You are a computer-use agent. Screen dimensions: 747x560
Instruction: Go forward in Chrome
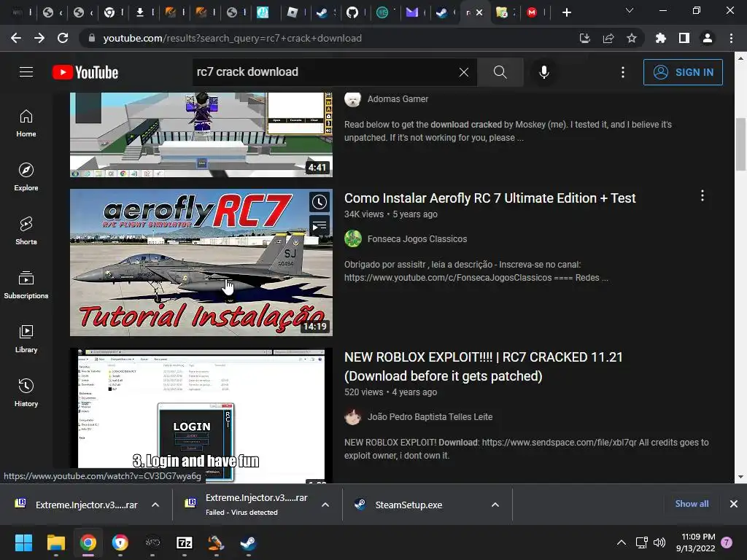pos(39,38)
